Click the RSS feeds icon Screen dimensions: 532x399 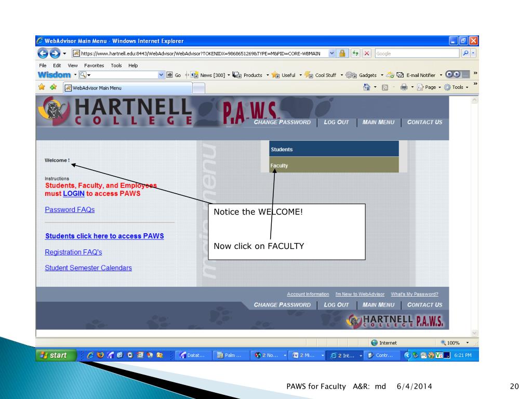pyautogui.click(x=385, y=87)
